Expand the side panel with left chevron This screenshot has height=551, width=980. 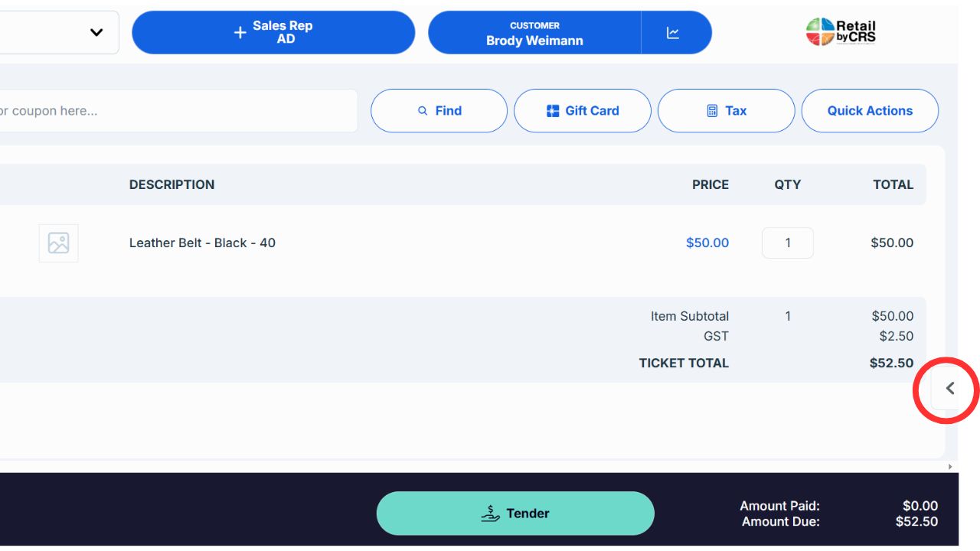949,389
